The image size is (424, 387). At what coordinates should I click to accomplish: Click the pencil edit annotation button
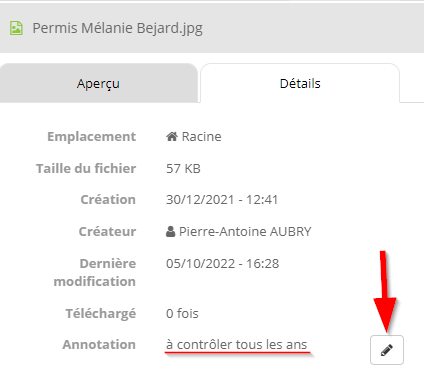click(387, 350)
